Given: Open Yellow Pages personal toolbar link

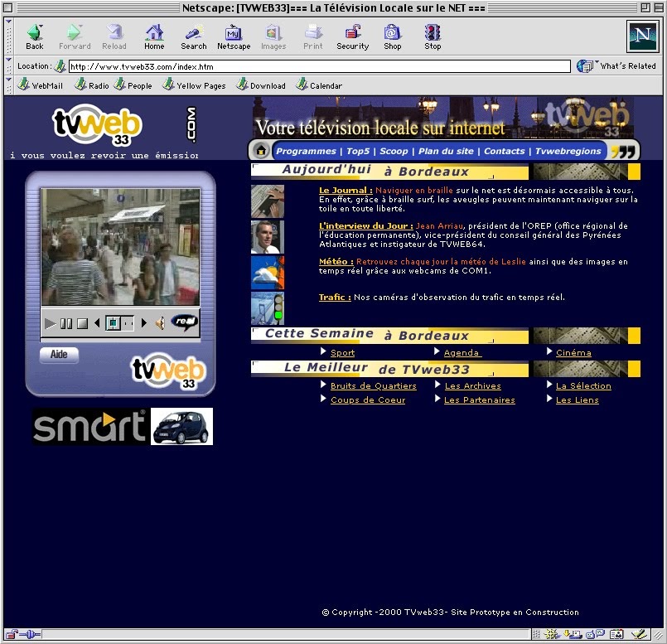Looking at the screenshot, I should click(x=195, y=85).
